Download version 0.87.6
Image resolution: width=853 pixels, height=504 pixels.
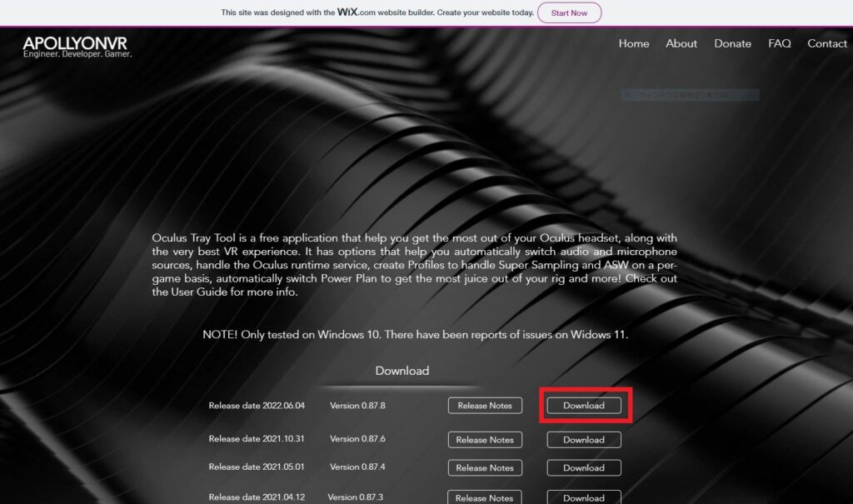(584, 440)
